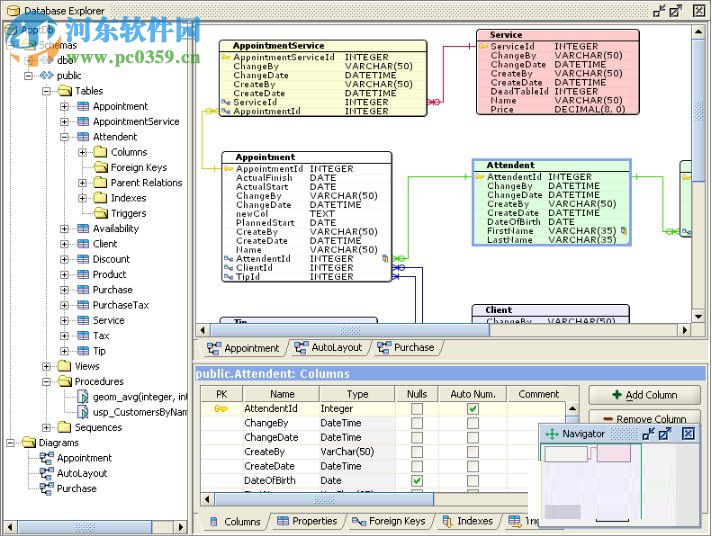Toggle Nulls checkbox for AttendentId

(417, 409)
